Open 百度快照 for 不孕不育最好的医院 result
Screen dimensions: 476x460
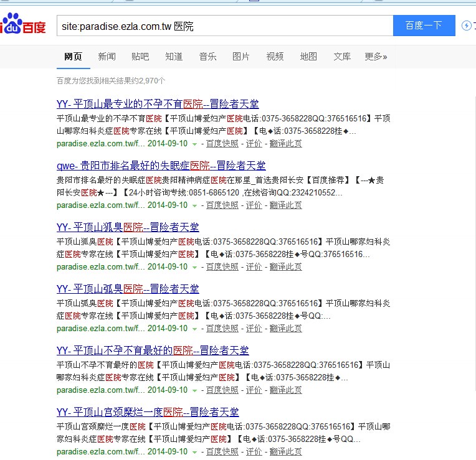pyautogui.click(x=222, y=390)
